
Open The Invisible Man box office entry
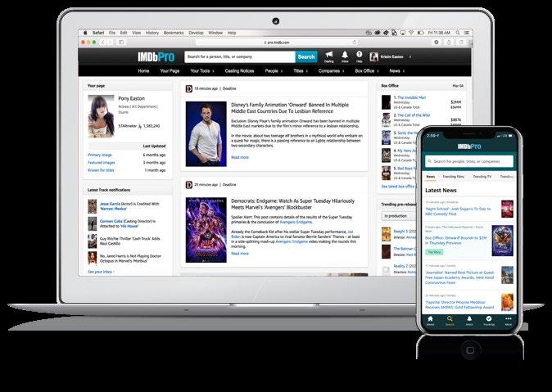point(409,97)
